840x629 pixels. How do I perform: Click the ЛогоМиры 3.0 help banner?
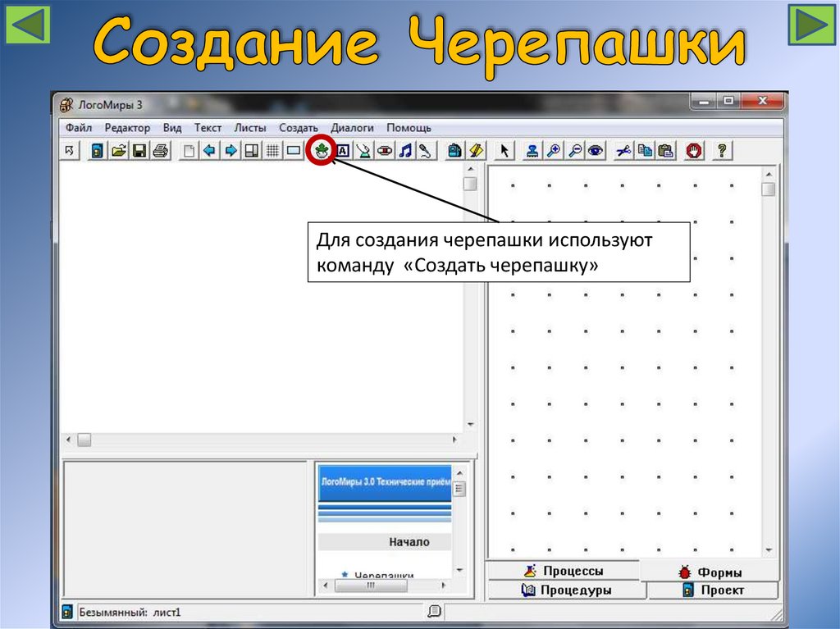coord(385,483)
